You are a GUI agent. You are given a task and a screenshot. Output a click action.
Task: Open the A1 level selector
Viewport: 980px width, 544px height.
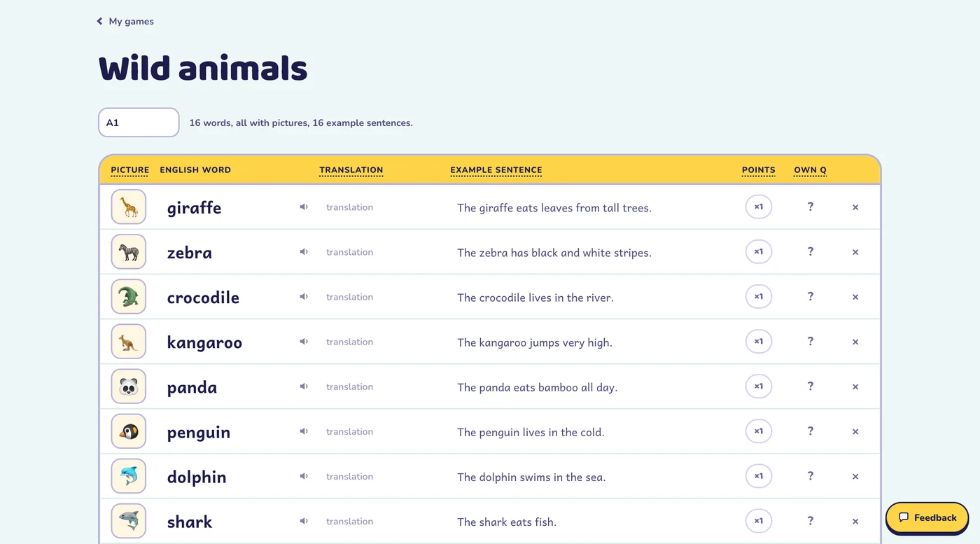click(x=139, y=123)
